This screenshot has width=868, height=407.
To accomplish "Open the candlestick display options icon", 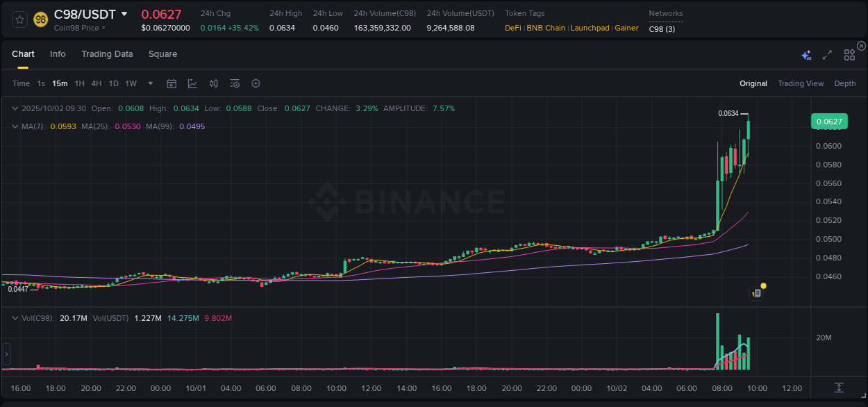I will pyautogui.click(x=213, y=83).
